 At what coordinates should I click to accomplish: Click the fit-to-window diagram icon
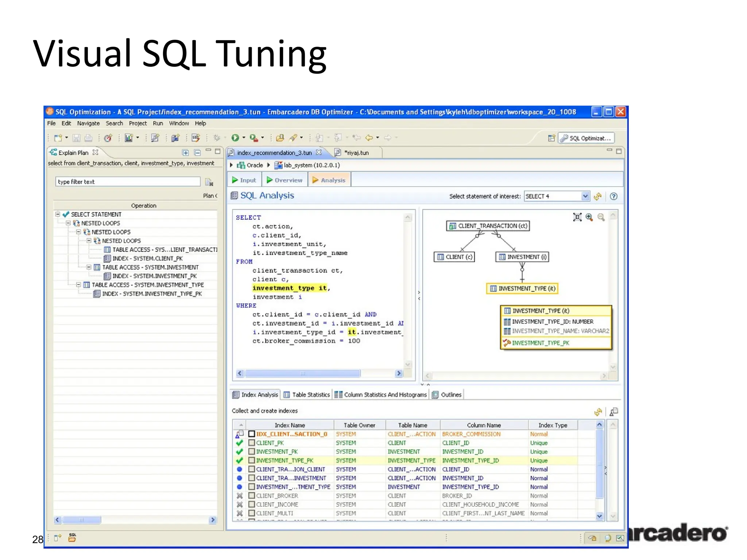(x=577, y=217)
